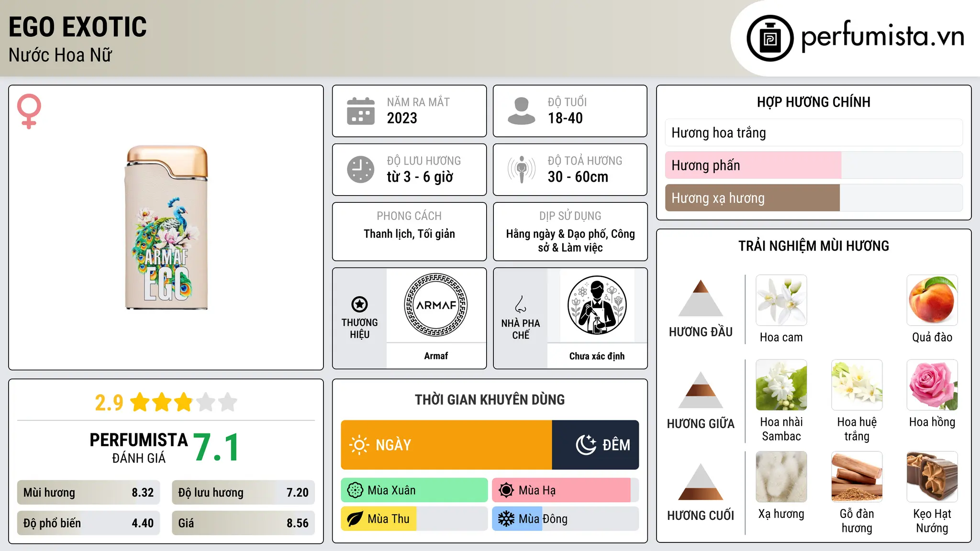The width and height of the screenshot is (980, 551).
Task: Click the leaf icon beside Mùa Thu
Action: click(x=355, y=519)
